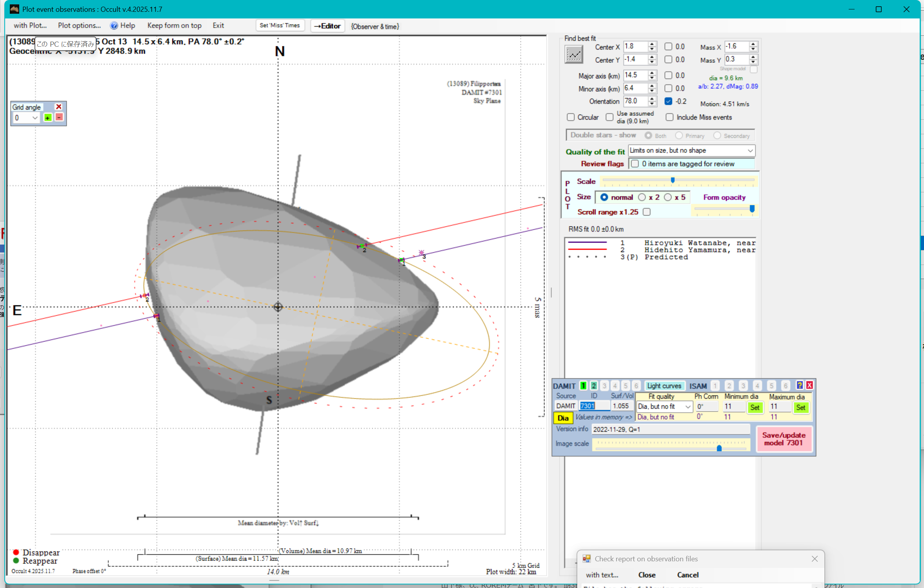Check Include Miss events option

point(669,117)
